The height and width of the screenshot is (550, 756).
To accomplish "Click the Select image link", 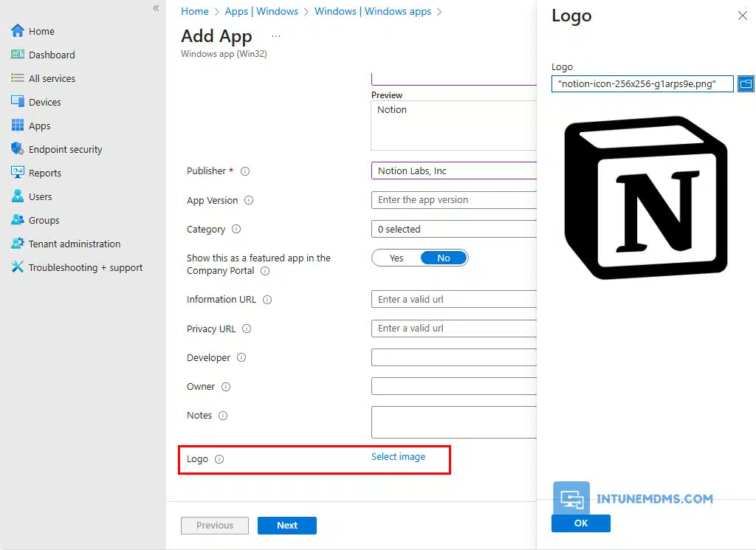I will (398, 457).
